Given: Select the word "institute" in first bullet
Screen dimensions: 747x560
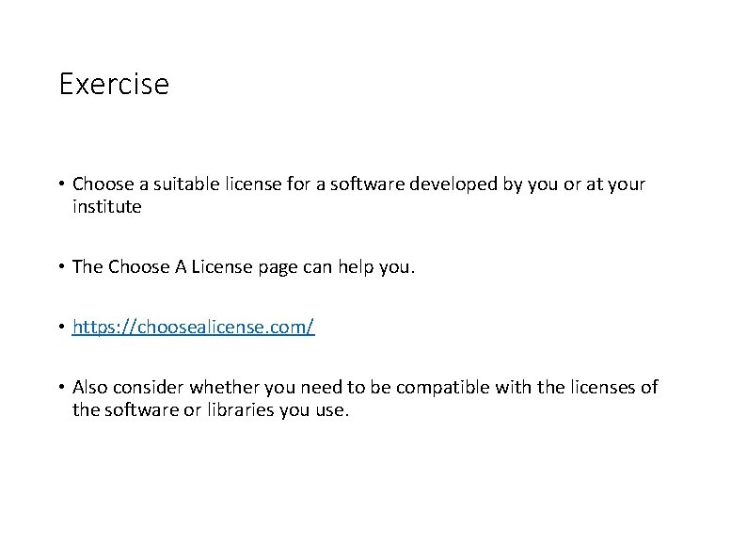Looking at the screenshot, I should pyautogui.click(x=106, y=206).
